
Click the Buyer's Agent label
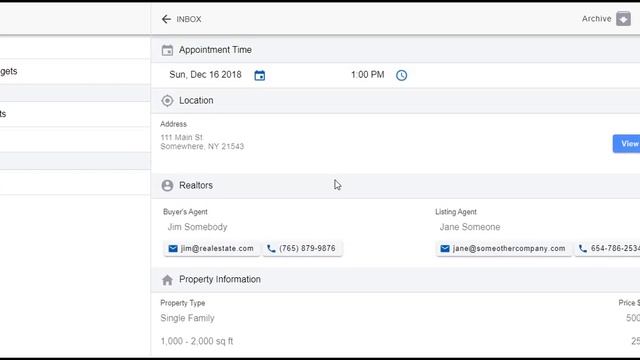point(185,212)
